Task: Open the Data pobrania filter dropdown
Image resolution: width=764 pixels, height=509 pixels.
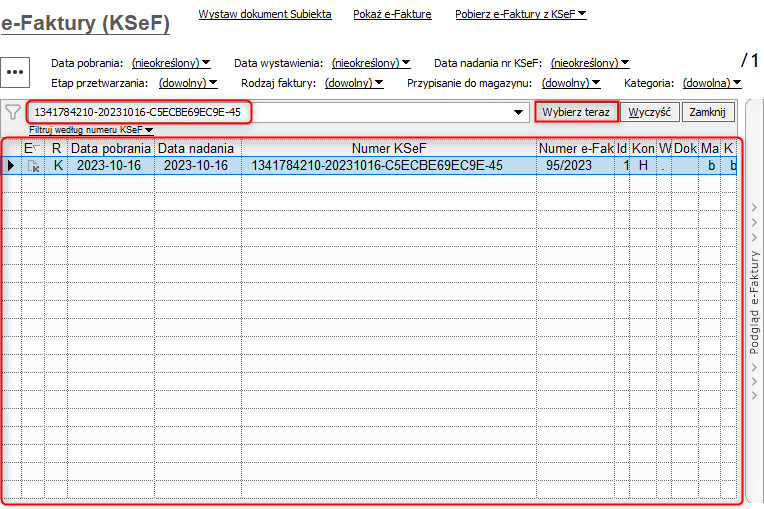Action: point(171,63)
